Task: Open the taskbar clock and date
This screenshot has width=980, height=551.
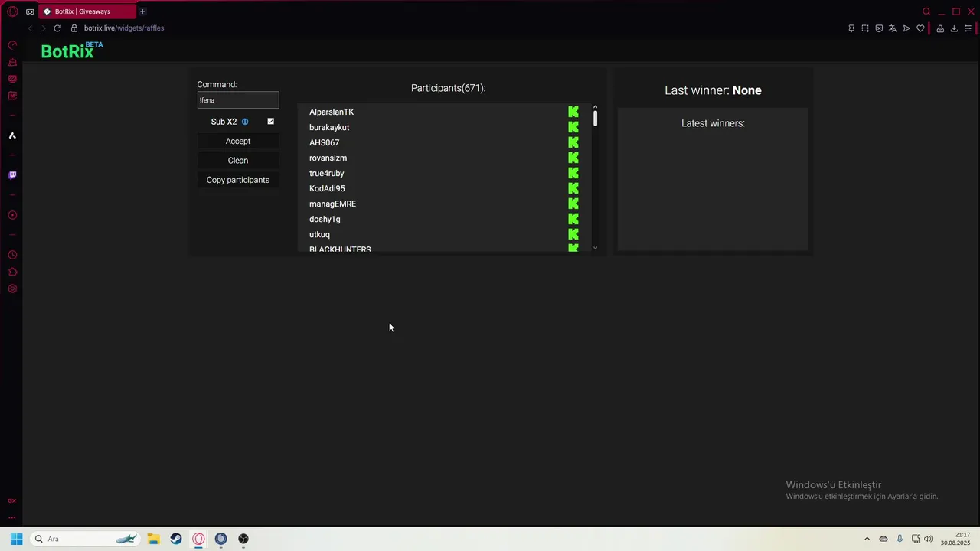Action: point(955,539)
